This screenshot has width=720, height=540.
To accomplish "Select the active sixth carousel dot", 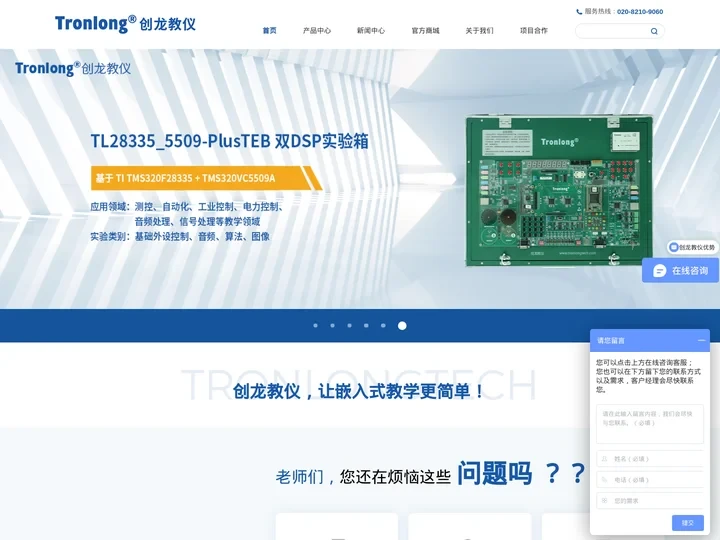I will pos(402,326).
